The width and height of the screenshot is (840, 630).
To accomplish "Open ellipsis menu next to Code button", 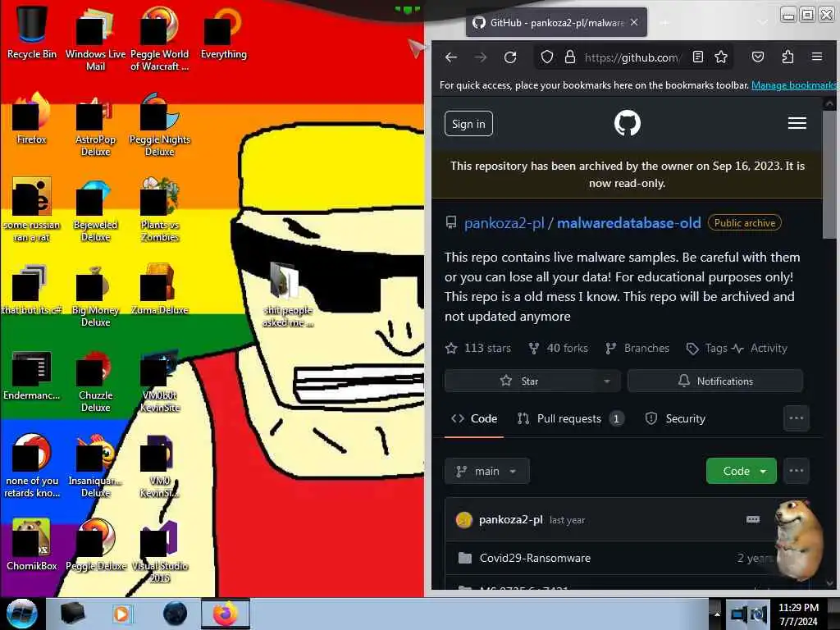I will (796, 471).
